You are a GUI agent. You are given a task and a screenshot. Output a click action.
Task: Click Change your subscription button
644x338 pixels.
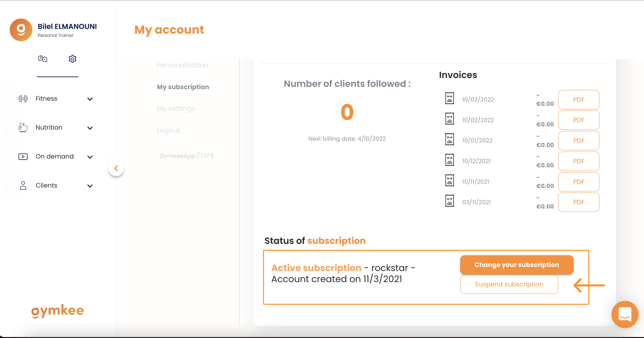[516, 265]
